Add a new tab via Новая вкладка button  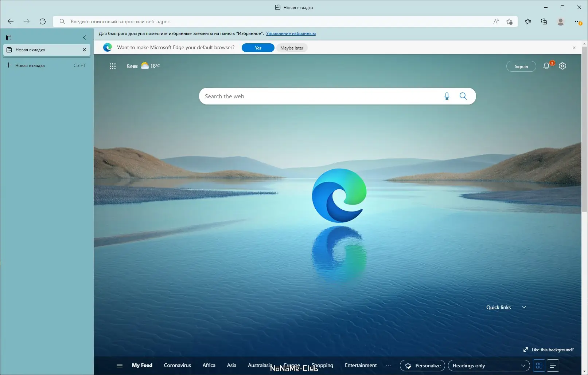[x=47, y=66]
